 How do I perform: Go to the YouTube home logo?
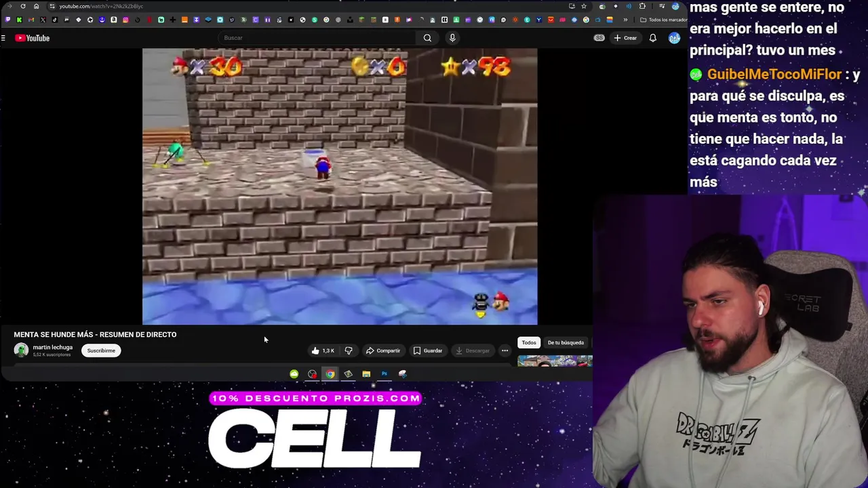coord(32,38)
